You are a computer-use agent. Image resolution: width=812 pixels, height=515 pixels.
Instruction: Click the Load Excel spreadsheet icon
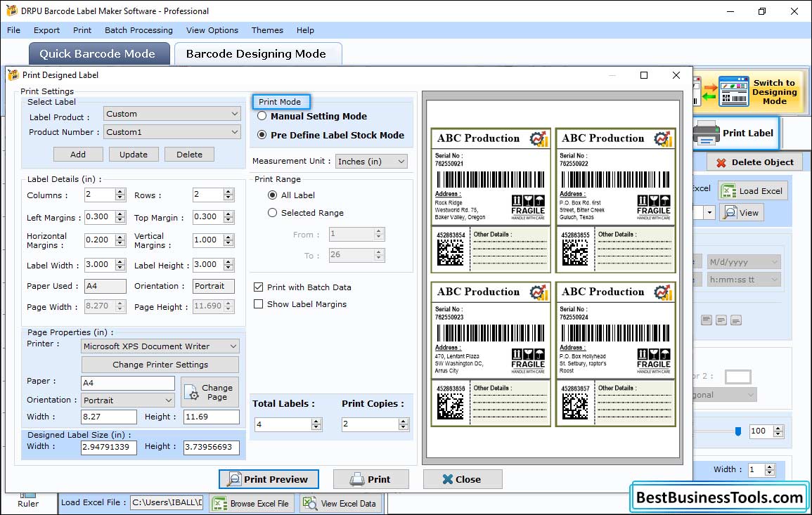pos(728,191)
